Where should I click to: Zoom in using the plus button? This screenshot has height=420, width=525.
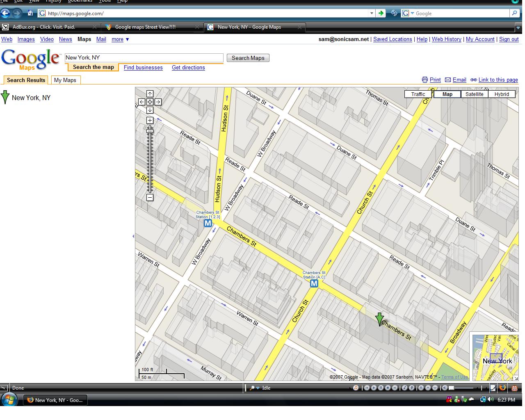coord(150,120)
